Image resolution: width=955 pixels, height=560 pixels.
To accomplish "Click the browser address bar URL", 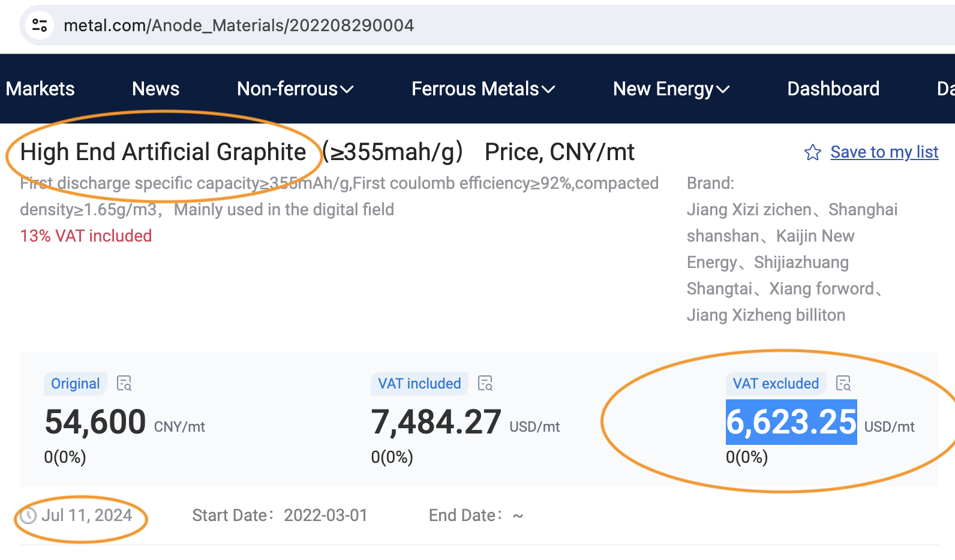I will point(239,25).
